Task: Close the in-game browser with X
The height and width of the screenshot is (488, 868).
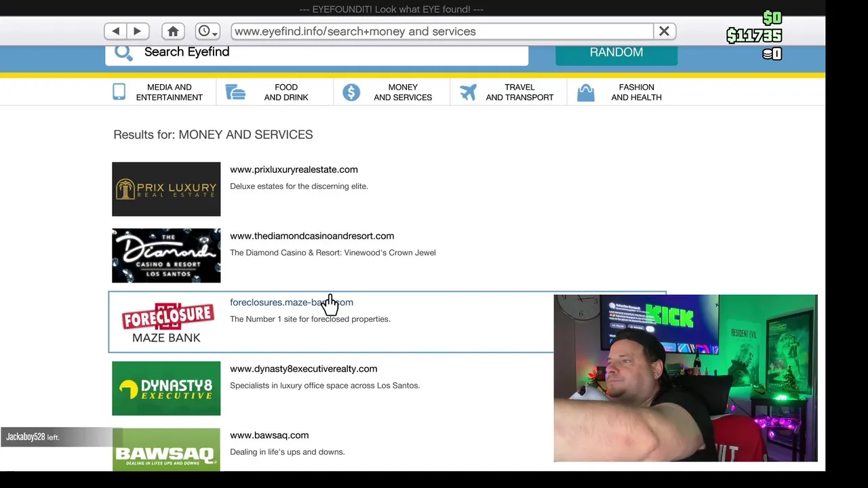Action: [665, 31]
